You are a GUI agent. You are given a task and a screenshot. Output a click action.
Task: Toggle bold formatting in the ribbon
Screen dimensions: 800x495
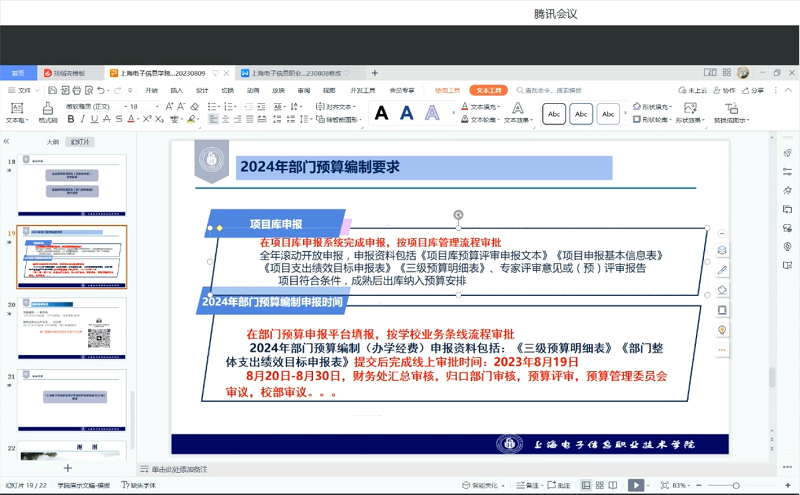pyautogui.click(x=70, y=120)
